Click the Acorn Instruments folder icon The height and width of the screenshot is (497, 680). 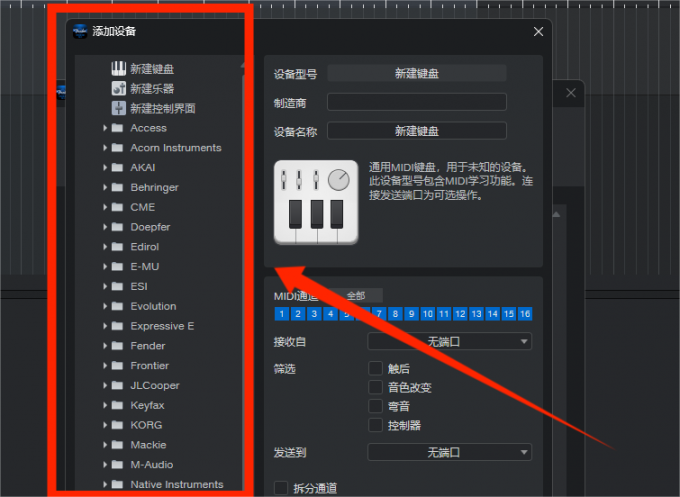click(x=117, y=148)
